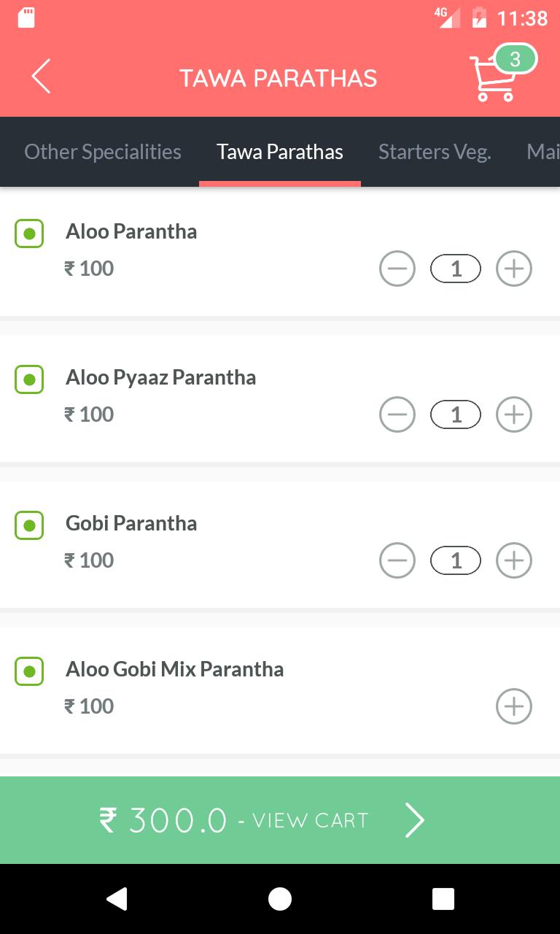The width and height of the screenshot is (560, 934).
Task: Add Aloo Gobi Mix Parantha to cart
Action: (x=514, y=706)
